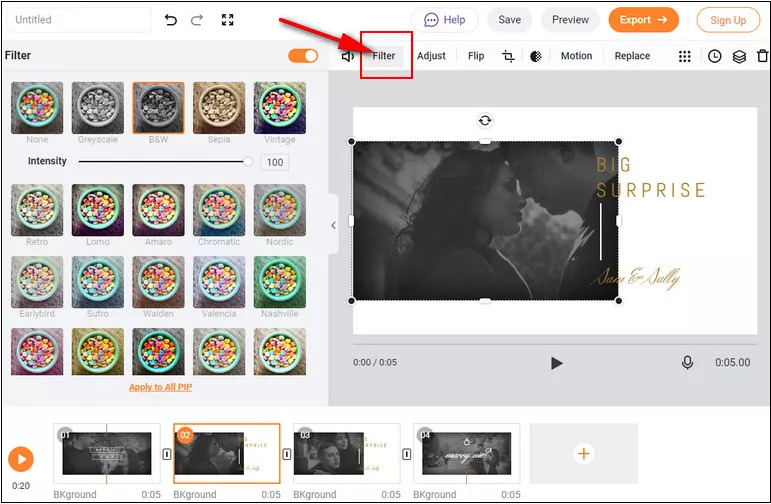Select the None filter thumbnail
The width and height of the screenshot is (771, 504).
click(x=37, y=108)
